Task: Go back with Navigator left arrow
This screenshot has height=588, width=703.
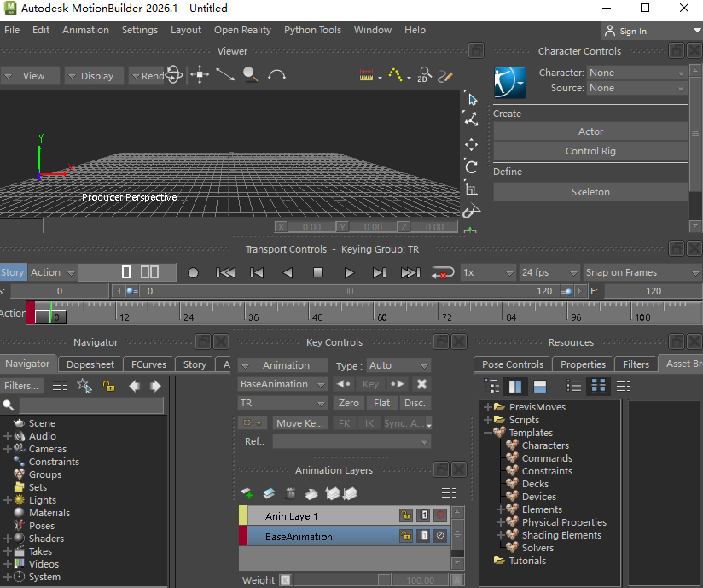Action: coord(134,386)
